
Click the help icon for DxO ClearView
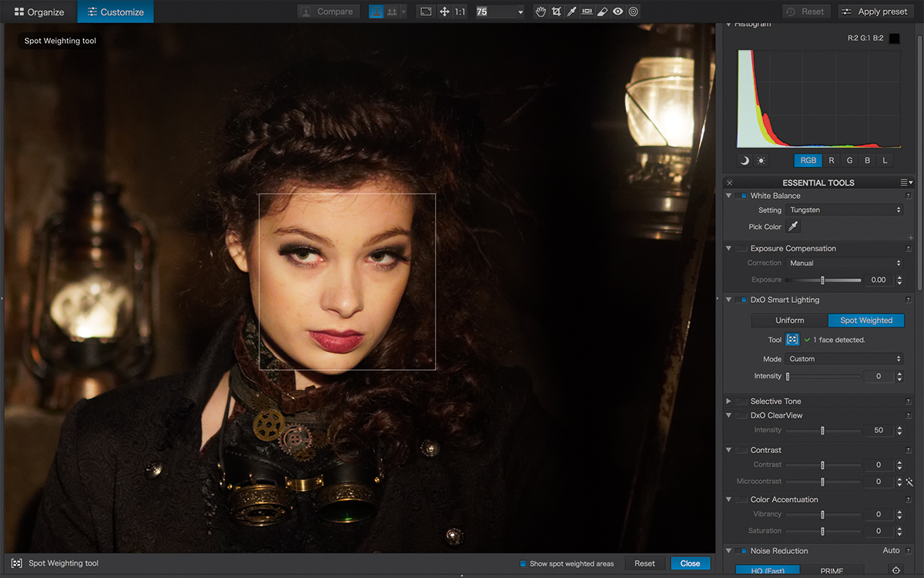pos(909,415)
